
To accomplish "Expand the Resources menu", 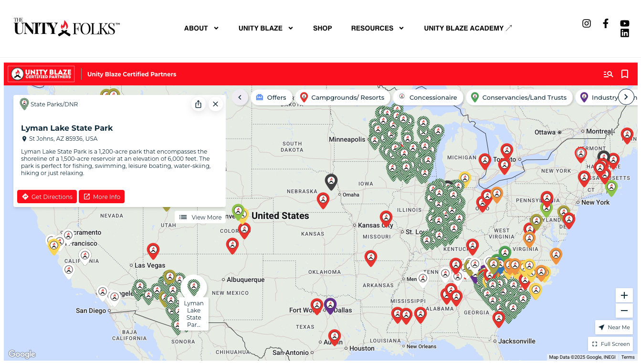I will click(x=378, y=28).
